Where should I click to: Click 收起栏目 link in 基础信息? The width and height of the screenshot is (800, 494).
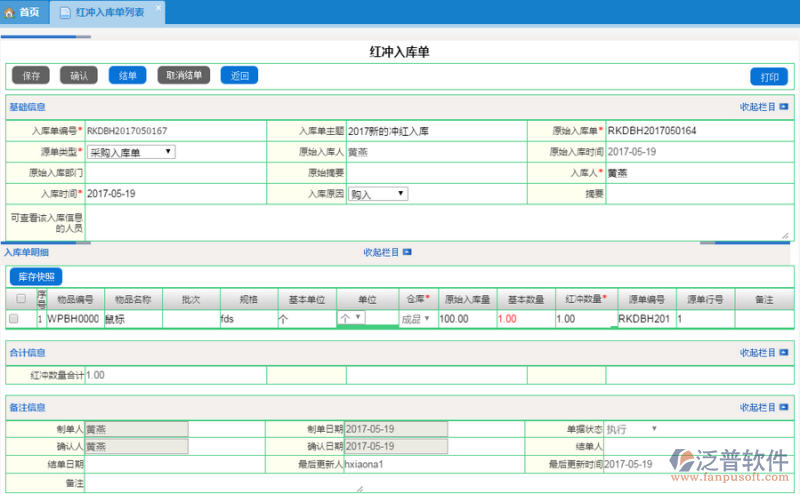click(758, 107)
